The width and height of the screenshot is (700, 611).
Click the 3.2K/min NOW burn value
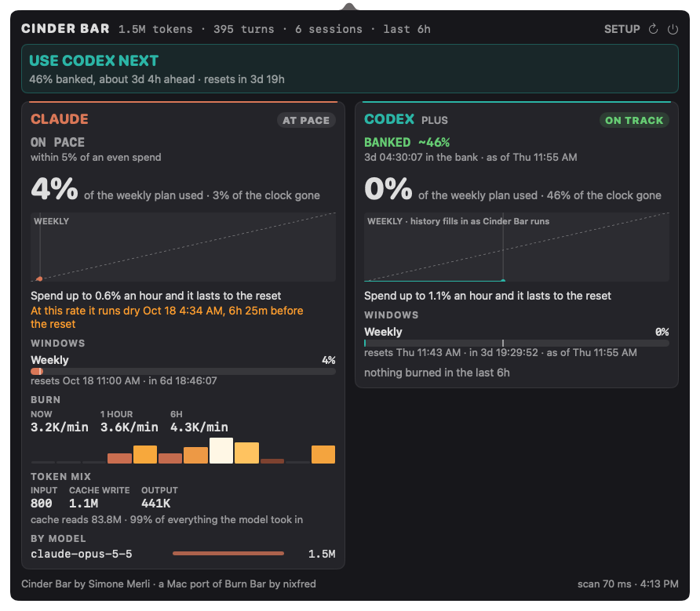click(x=60, y=427)
